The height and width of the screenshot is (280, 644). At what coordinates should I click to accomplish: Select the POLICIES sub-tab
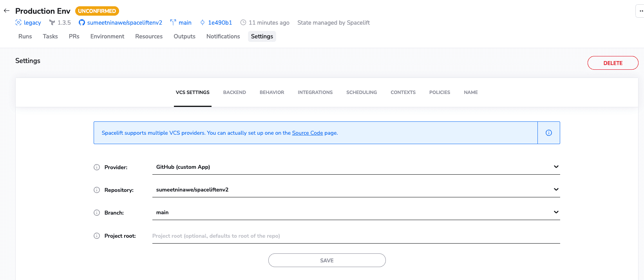coord(440,92)
